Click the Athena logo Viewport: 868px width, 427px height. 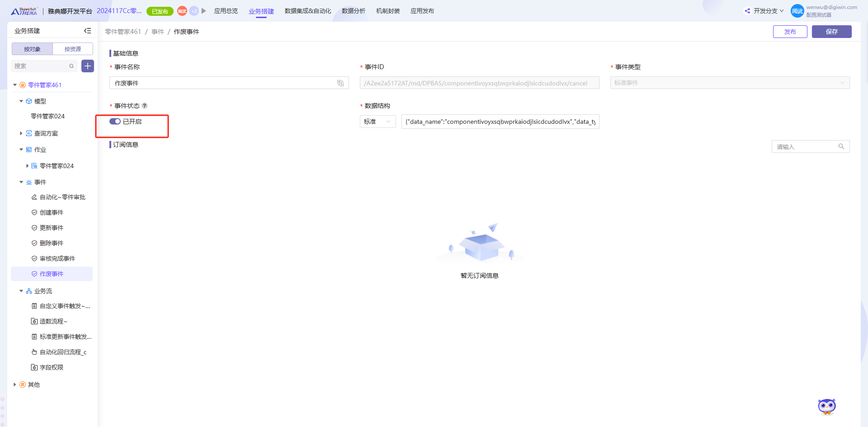[x=24, y=11]
